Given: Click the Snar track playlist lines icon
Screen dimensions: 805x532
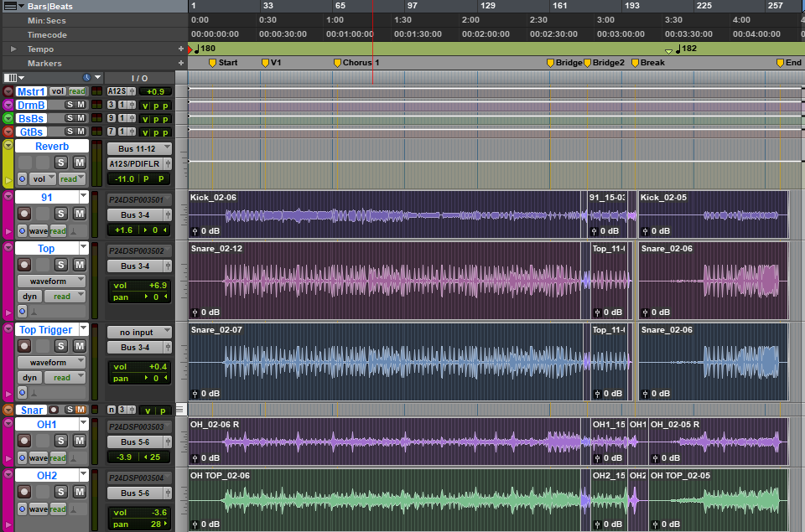Looking at the screenshot, I should point(180,410).
